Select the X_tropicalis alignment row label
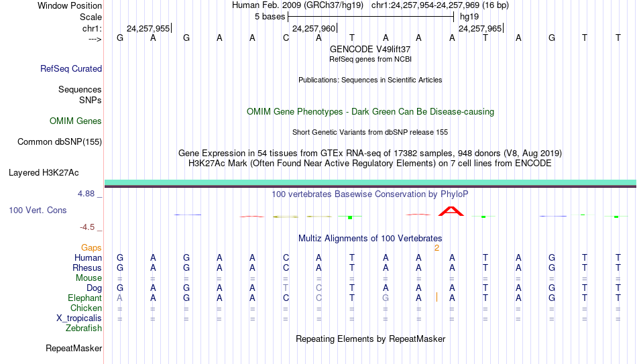This screenshot has height=364, width=637. click(x=79, y=318)
